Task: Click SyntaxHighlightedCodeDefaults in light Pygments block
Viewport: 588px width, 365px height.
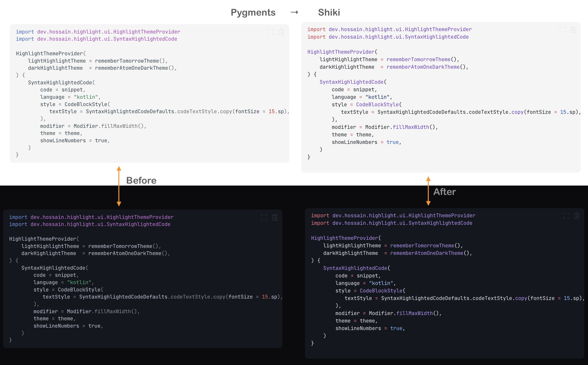Action: [130, 112]
